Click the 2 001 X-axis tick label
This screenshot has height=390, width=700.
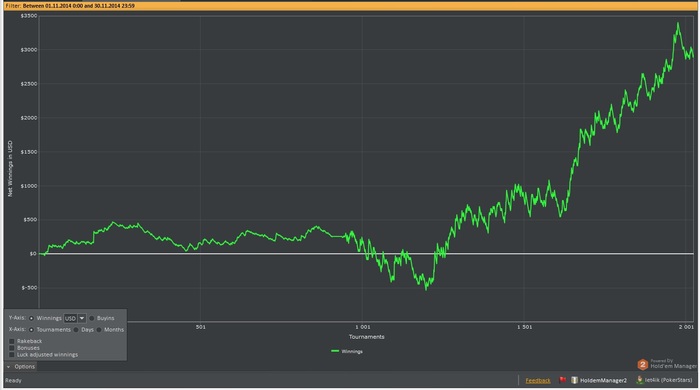(x=686, y=327)
